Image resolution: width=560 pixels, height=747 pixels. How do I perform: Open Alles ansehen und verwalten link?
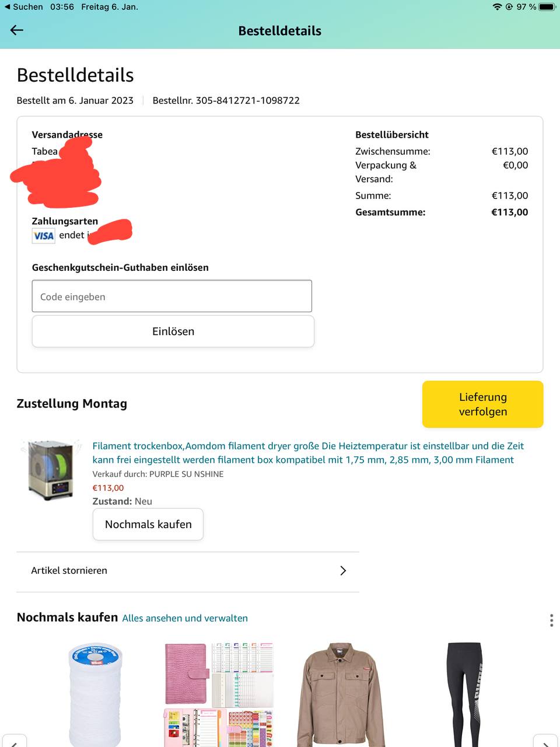[185, 618]
